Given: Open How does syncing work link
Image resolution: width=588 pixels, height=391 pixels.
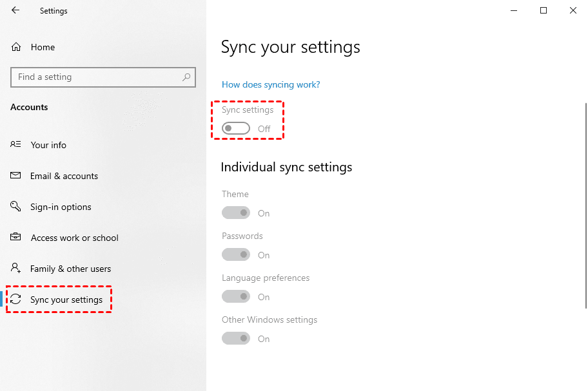Looking at the screenshot, I should click(271, 84).
